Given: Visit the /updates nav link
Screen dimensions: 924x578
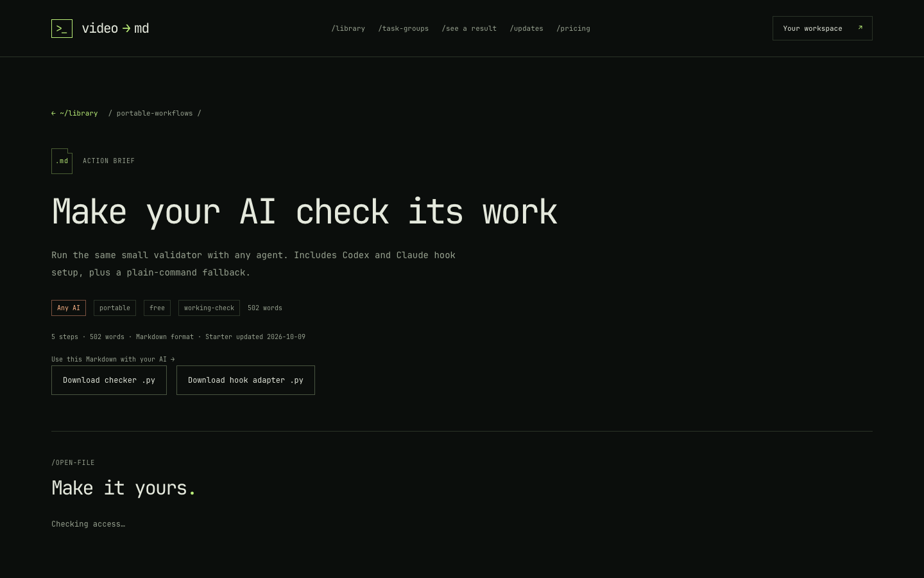Looking at the screenshot, I should pos(527,28).
